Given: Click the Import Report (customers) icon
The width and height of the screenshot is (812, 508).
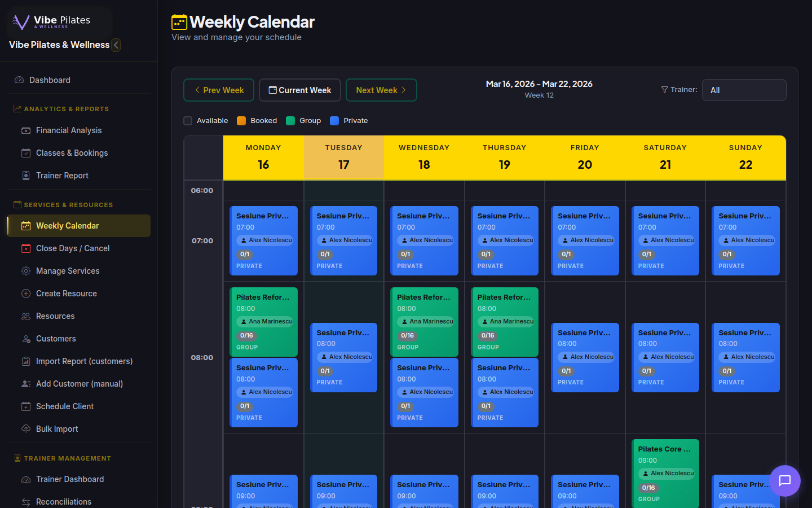Looking at the screenshot, I should coord(26,361).
